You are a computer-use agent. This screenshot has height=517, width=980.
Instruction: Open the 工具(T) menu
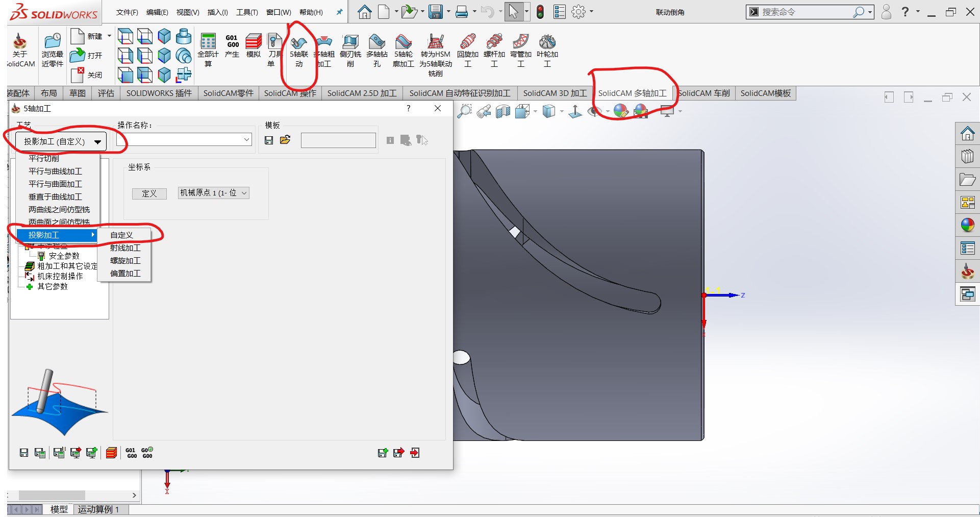247,12
